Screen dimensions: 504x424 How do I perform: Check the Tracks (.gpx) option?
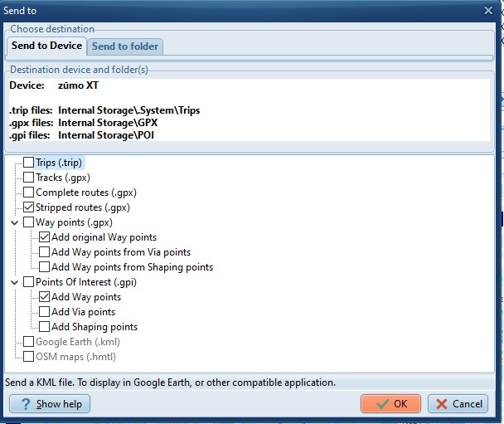coord(29,178)
